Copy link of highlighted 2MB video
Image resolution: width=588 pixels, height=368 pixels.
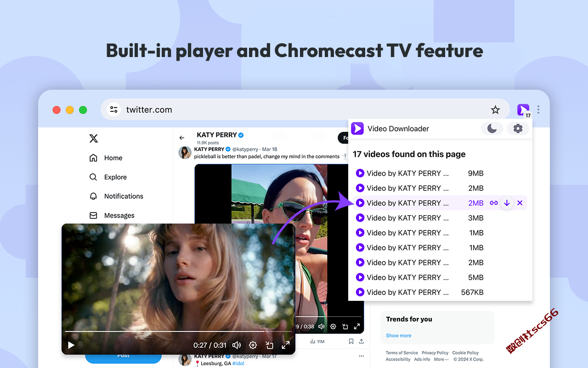pos(494,203)
